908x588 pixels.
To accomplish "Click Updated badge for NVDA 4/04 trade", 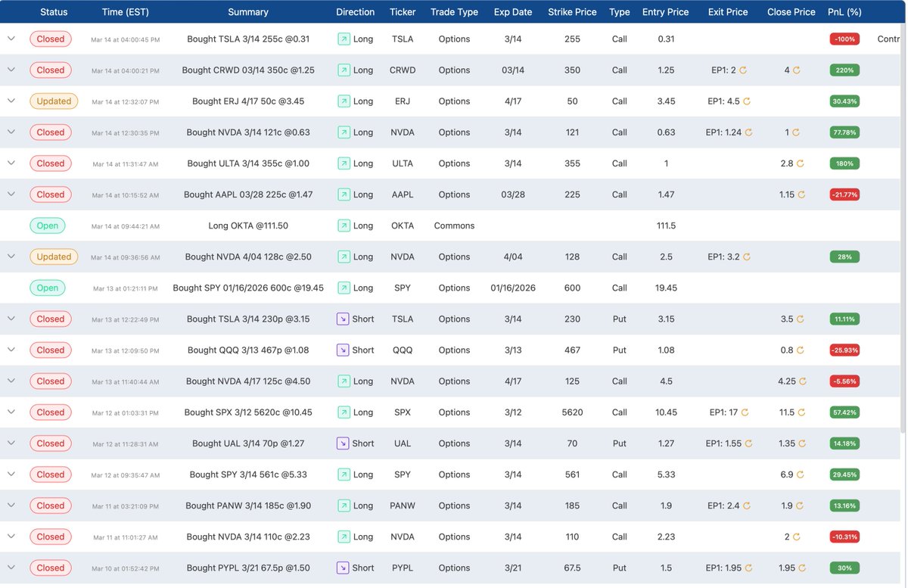I will tap(54, 257).
